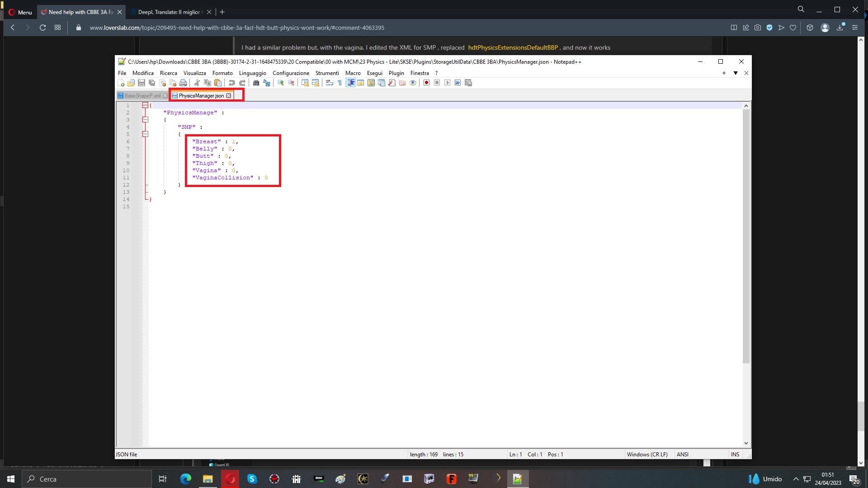Screen dimensions: 868x488
Task: Switch to the BaseShapeP.xml tab
Action: pyautogui.click(x=142, y=96)
